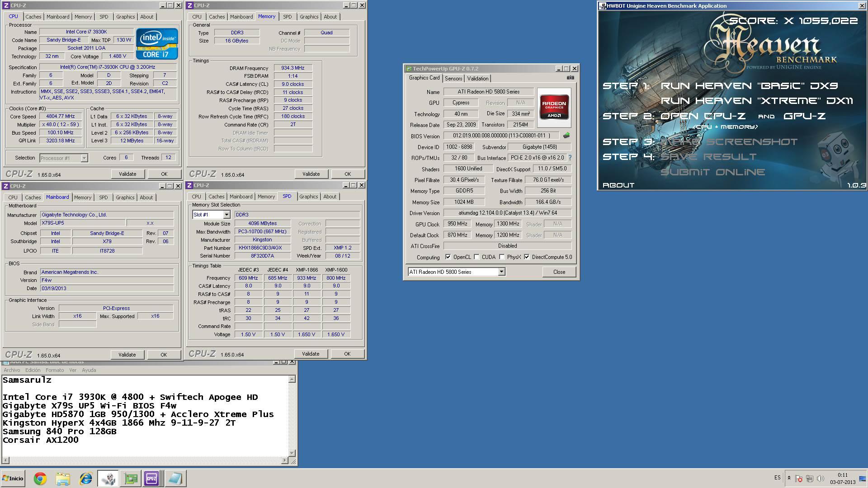Click the BIOS Version F4w field
868x488 pixels.
(107, 280)
